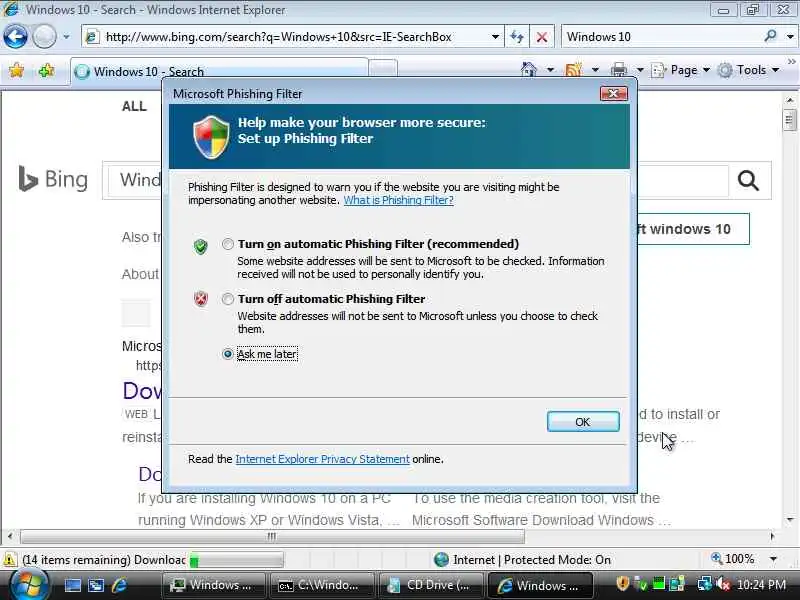The width and height of the screenshot is (800, 600).
Task: Click the vertical scrollbar thumb
Action: pyautogui.click(x=789, y=120)
